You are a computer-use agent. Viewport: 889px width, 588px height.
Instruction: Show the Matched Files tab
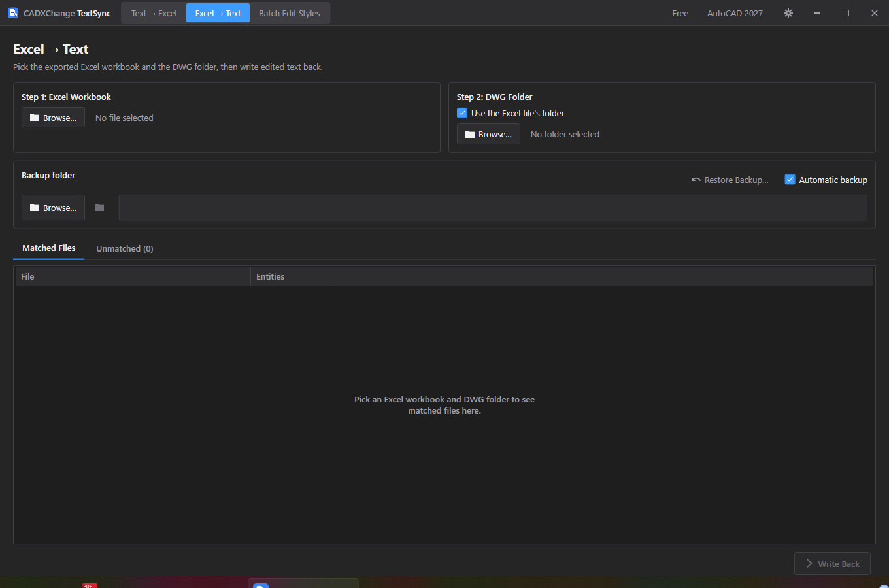pyautogui.click(x=49, y=248)
